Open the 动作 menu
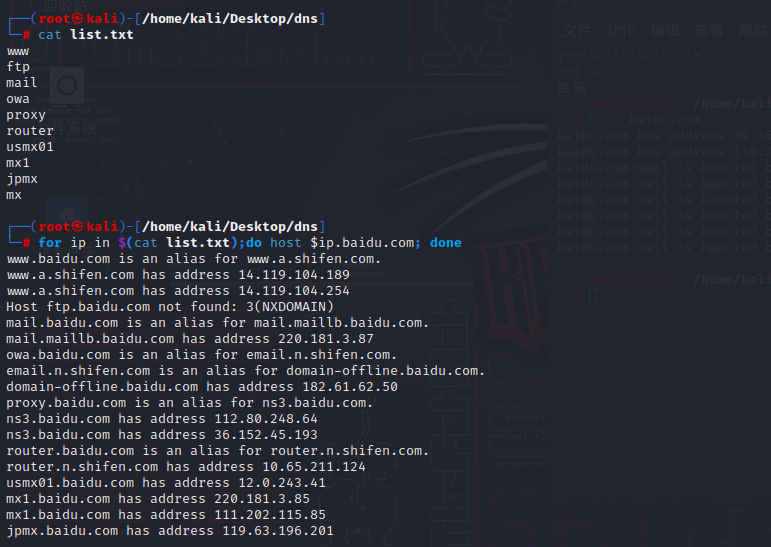Image resolution: width=771 pixels, height=547 pixels. pos(620,31)
